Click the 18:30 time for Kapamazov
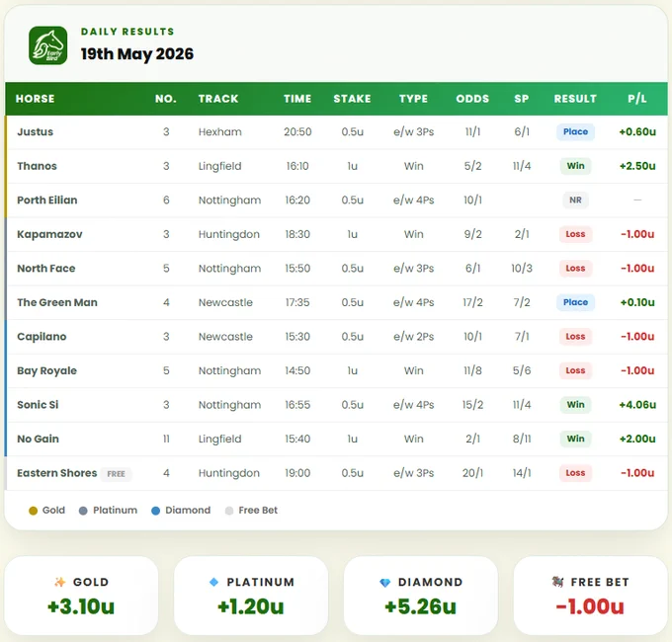This screenshot has height=642, width=672. click(297, 234)
